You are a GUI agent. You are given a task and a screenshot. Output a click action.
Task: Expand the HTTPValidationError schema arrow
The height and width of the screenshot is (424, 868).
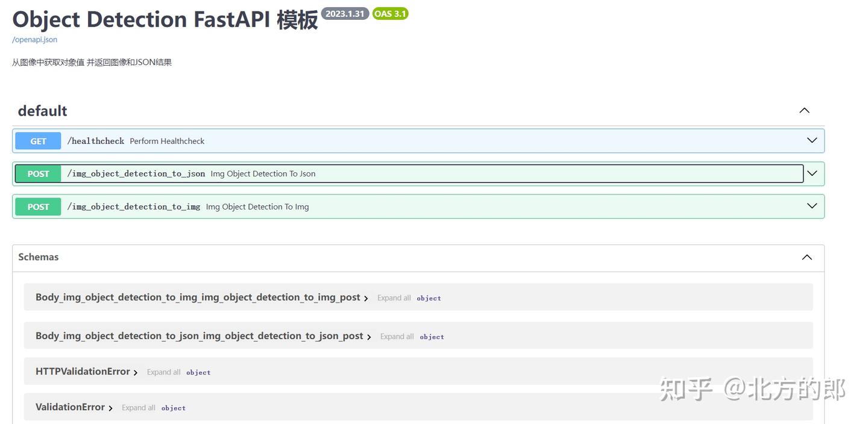click(x=136, y=372)
